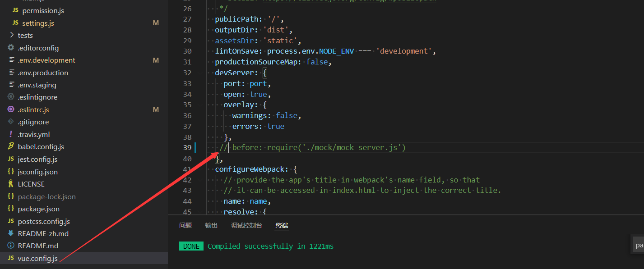Click the git diamond icon beside .gitignore
This screenshot has width=644, height=269.
pos(11,122)
